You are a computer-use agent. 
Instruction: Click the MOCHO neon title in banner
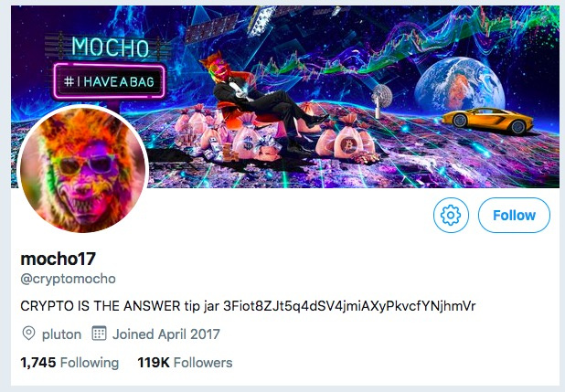pyautogui.click(x=110, y=47)
